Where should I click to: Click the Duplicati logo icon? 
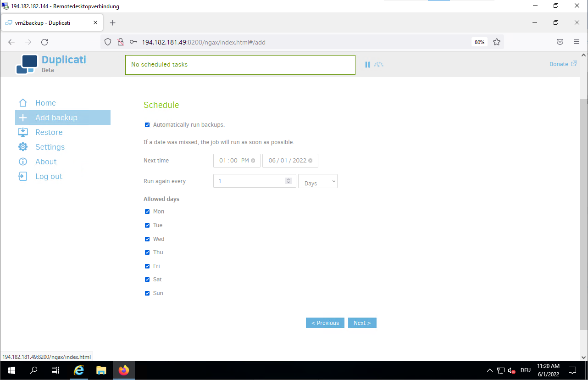pyautogui.click(x=27, y=64)
